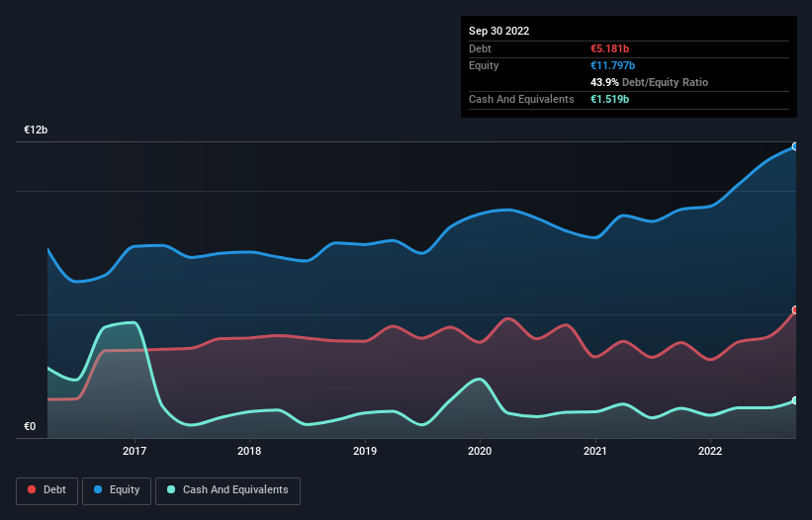Click the teal Cash endpoint marker
This screenshot has width=812, height=520.
pyautogui.click(x=795, y=400)
